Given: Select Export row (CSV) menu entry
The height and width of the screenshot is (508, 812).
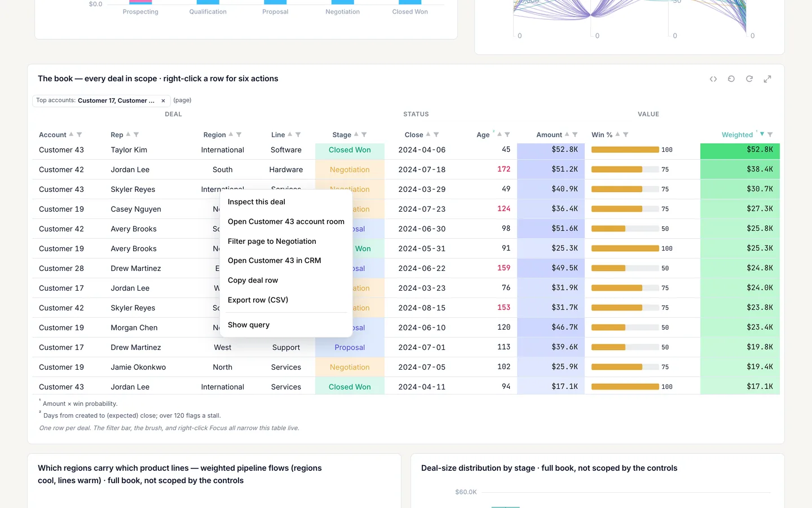Looking at the screenshot, I should coord(286,300).
